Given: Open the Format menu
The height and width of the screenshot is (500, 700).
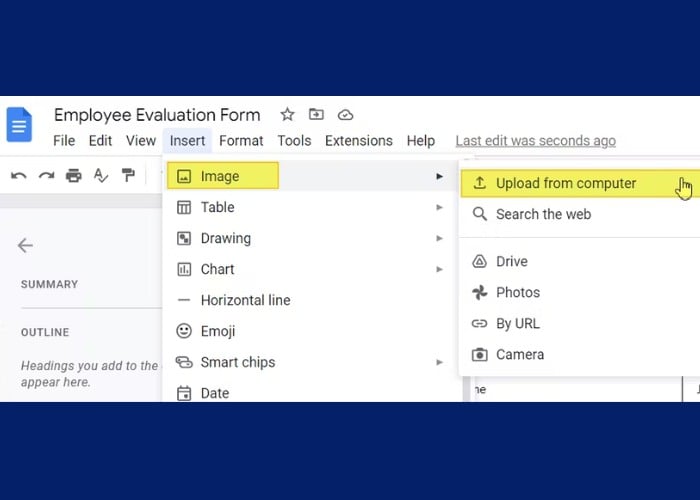Looking at the screenshot, I should tap(241, 141).
